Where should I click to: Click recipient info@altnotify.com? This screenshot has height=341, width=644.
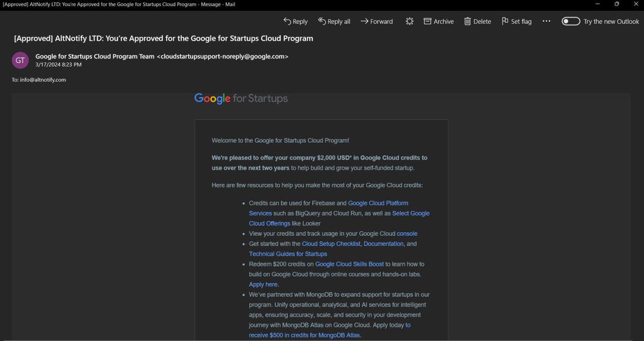click(x=43, y=79)
